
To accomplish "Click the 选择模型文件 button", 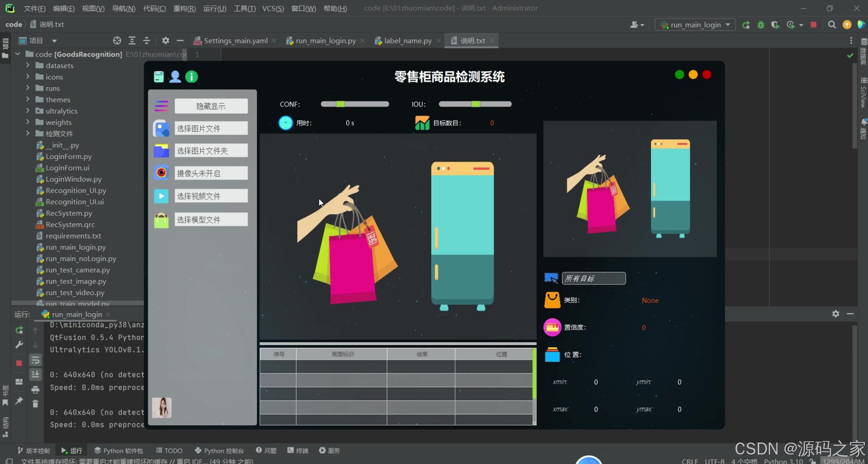I will click(x=211, y=220).
